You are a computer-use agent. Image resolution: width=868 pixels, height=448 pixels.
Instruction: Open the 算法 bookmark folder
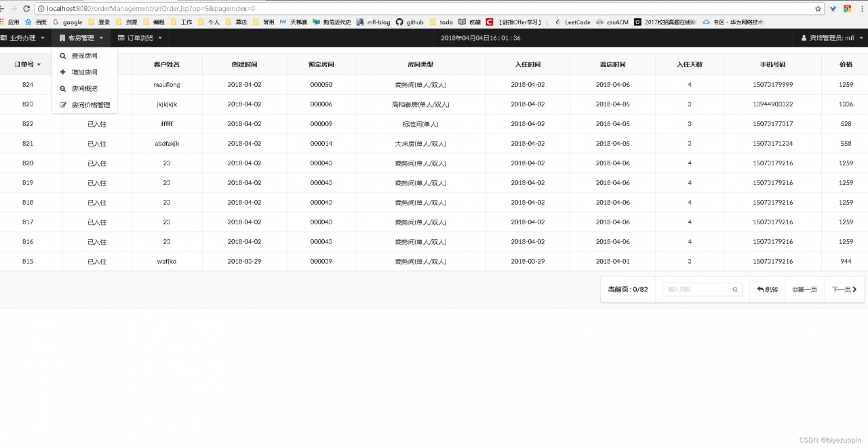(237, 22)
